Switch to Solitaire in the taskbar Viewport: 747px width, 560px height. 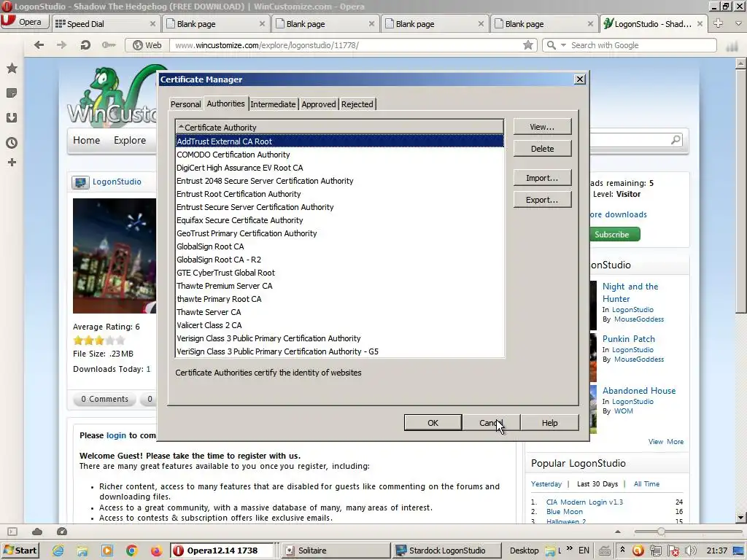click(335, 551)
